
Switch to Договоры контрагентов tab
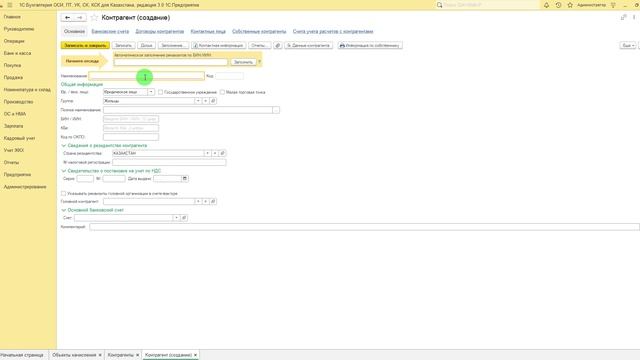pos(160,31)
